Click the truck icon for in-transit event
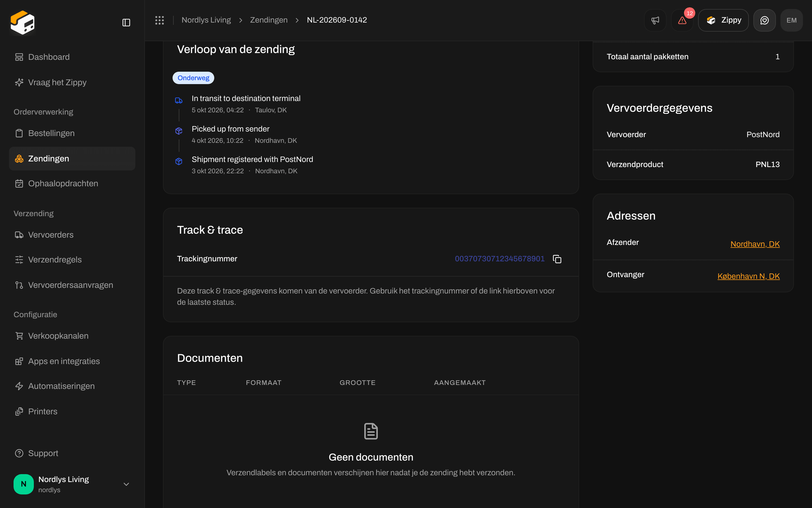 tap(179, 100)
